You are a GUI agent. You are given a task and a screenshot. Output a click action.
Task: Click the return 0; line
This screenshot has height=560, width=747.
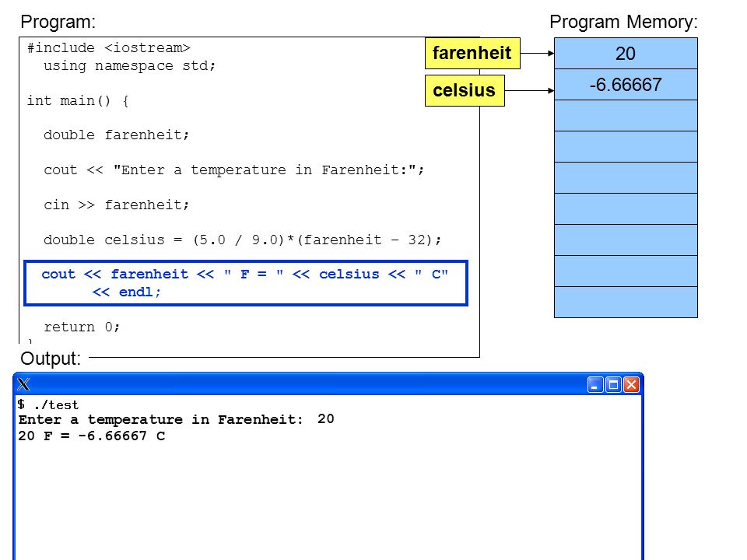pyautogui.click(x=82, y=327)
